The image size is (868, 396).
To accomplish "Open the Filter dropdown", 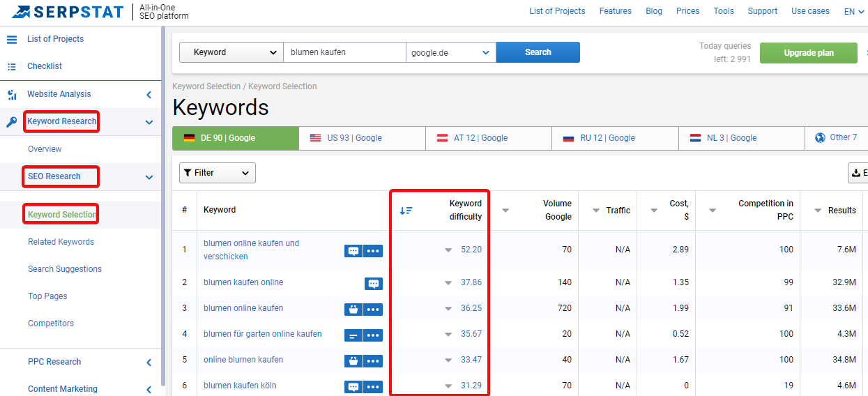I will coord(218,173).
